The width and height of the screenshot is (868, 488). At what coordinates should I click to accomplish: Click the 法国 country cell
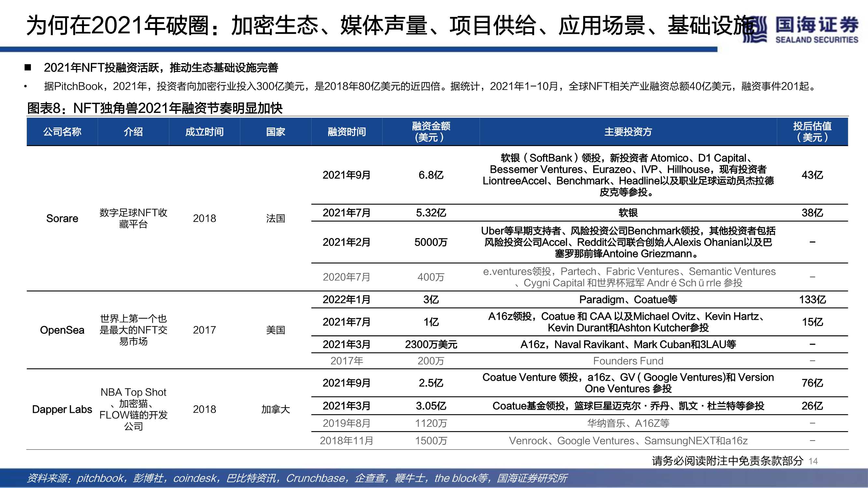pyautogui.click(x=275, y=219)
